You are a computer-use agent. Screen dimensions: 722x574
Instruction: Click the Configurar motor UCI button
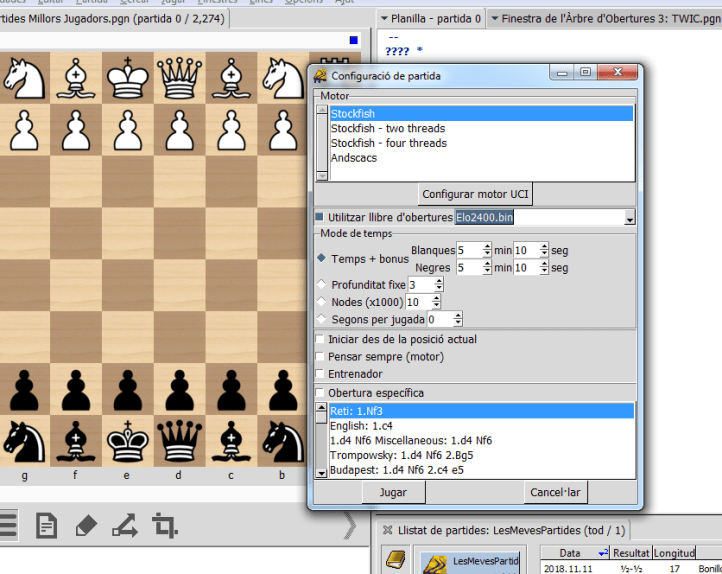(475, 194)
